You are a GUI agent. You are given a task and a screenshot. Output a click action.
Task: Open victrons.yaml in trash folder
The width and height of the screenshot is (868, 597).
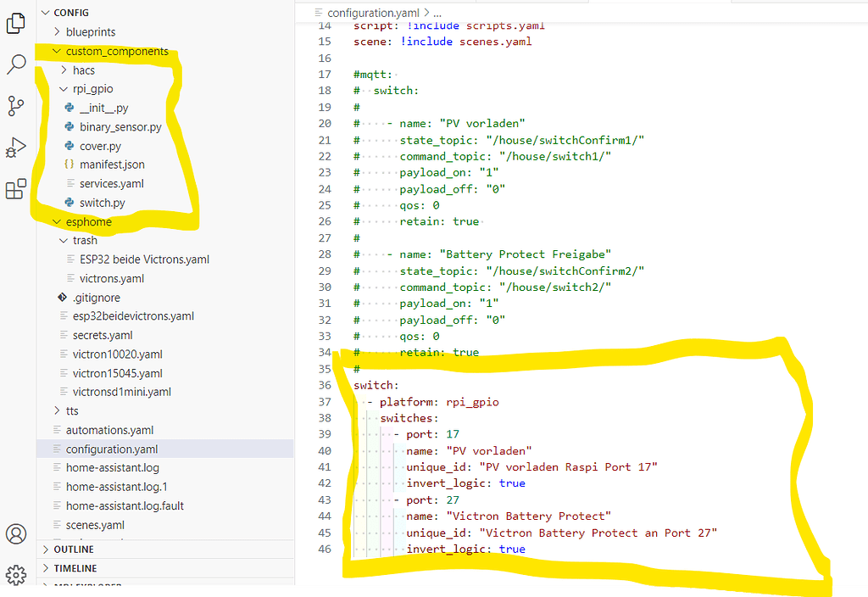tap(112, 278)
